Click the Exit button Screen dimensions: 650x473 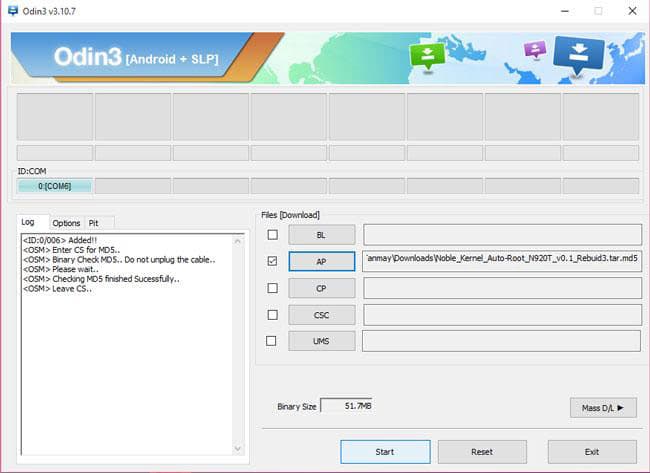pyautogui.click(x=591, y=452)
